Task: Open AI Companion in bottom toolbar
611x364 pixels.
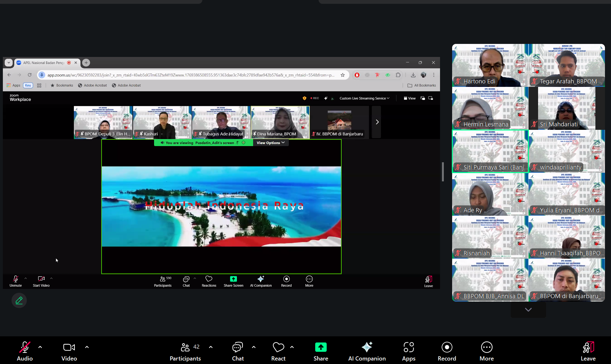Action: tap(367, 351)
